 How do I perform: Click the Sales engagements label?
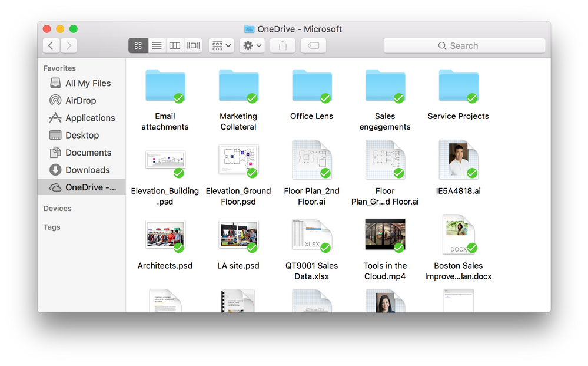tap(385, 121)
